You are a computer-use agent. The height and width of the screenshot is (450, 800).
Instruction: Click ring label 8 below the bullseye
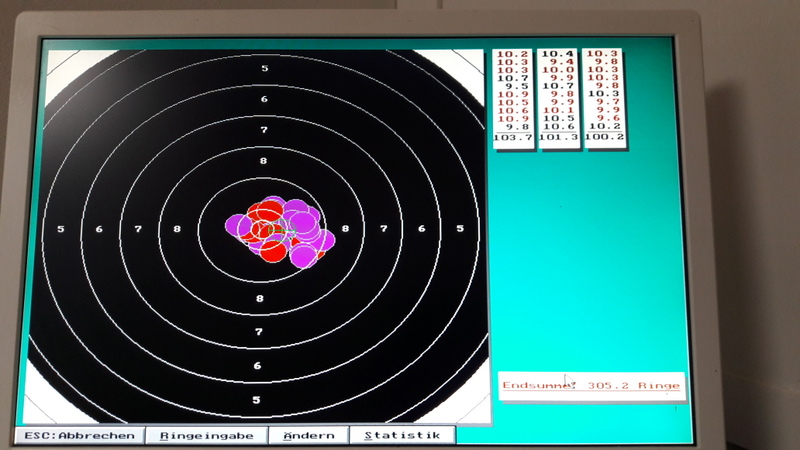point(260,298)
